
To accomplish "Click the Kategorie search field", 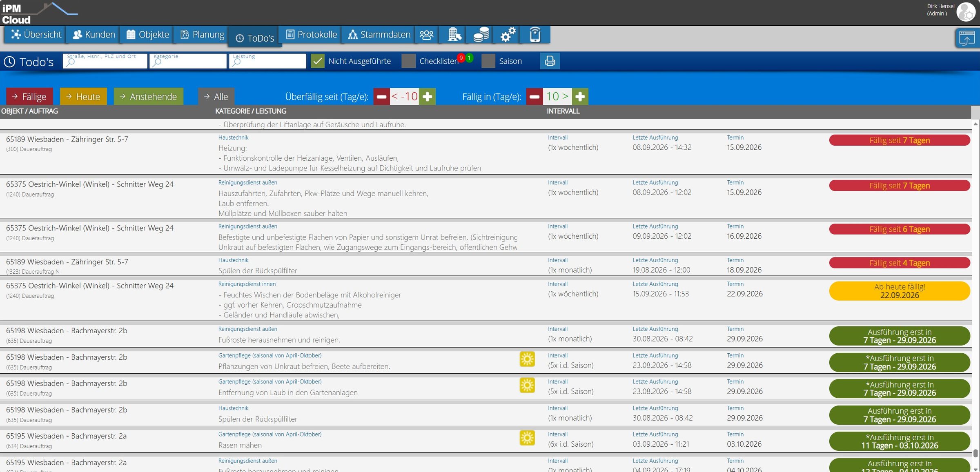I will (x=188, y=61).
